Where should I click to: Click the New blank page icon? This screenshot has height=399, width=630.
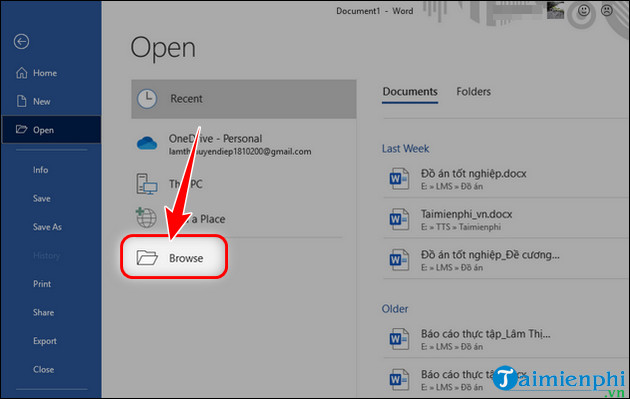pyautogui.click(x=22, y=101)
